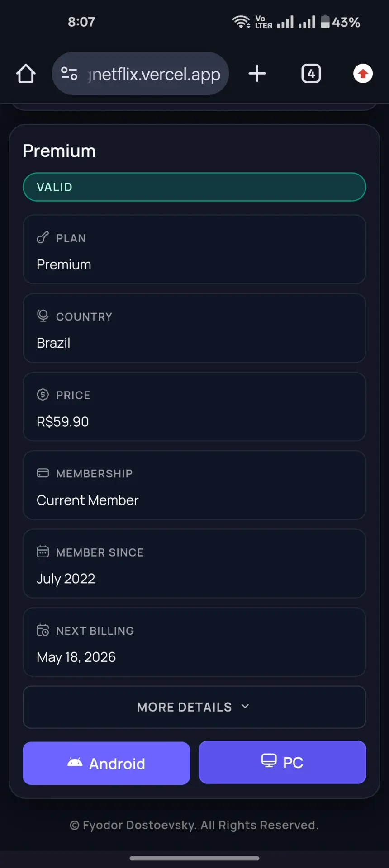Tap the green VALID status badge
Screen dimensions: 389x868
click(194, 187)
